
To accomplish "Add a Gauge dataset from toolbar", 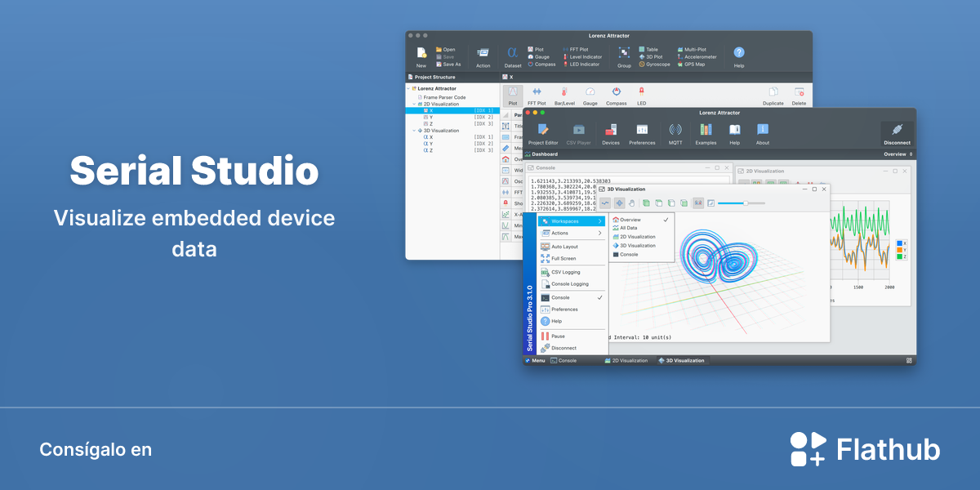I will coord(538,56).
